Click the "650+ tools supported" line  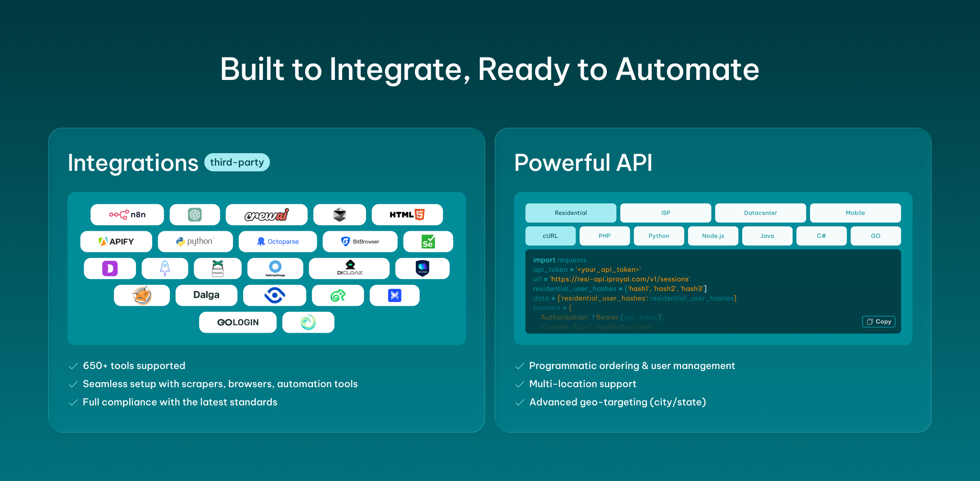tap(134, 366)
